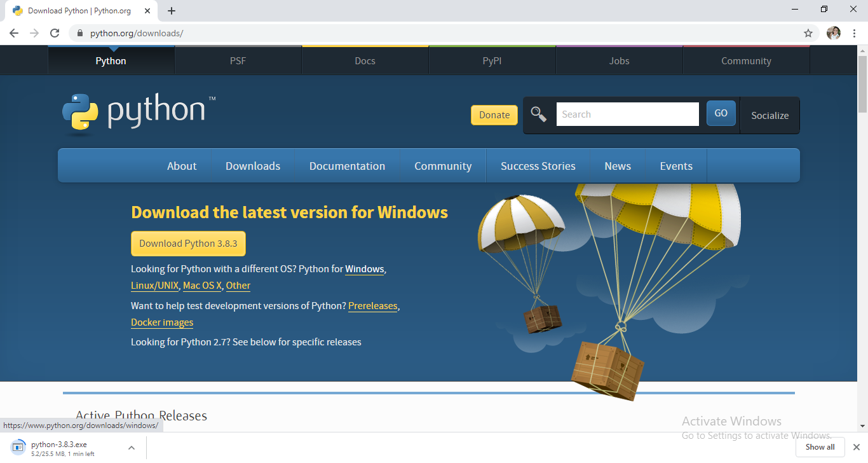This screenshot has width=868, height=463.
Task: Focus the site Search field
Action: [628, 114]
